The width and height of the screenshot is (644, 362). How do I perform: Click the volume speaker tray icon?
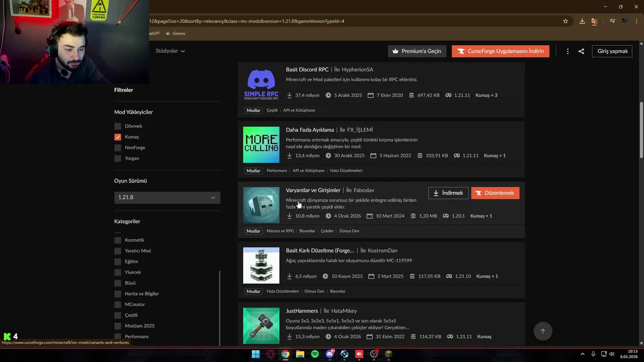point(611,354)
